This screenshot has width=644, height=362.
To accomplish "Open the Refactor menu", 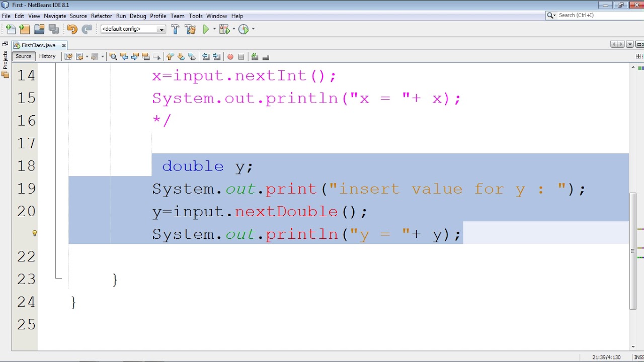I will tap(102, 16).
